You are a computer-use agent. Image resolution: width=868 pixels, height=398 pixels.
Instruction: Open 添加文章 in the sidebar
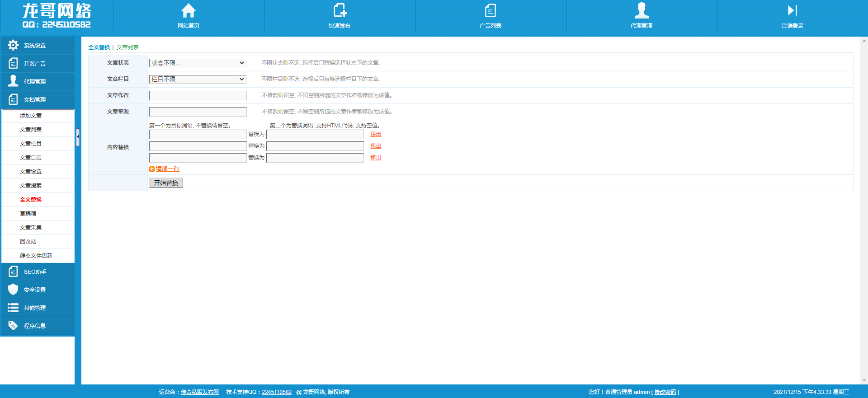point(31,116)
